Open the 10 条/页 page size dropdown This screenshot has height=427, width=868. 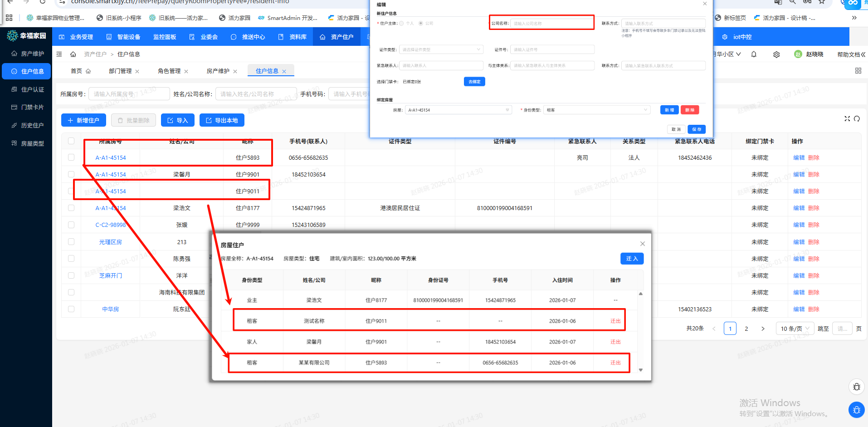click(x=795, y=329)
